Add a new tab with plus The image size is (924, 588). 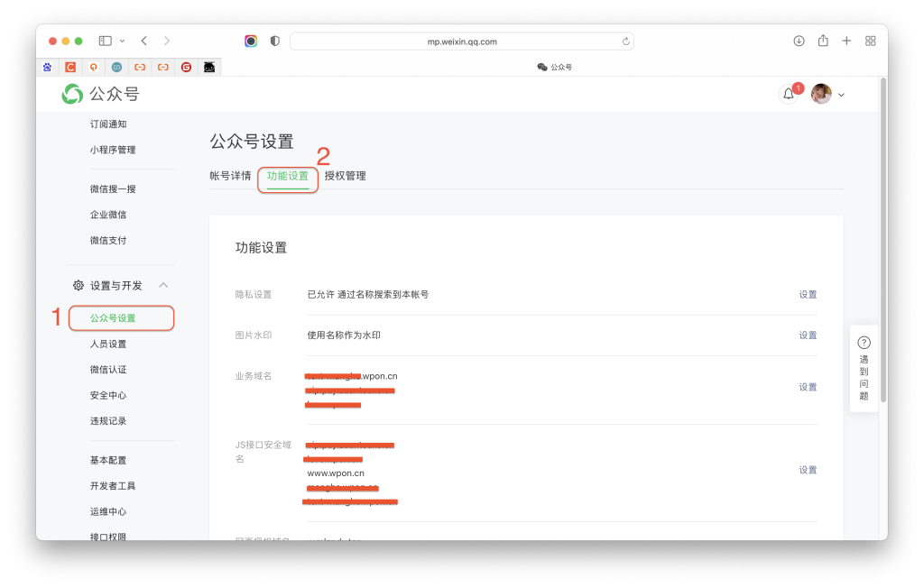point(846,41)
